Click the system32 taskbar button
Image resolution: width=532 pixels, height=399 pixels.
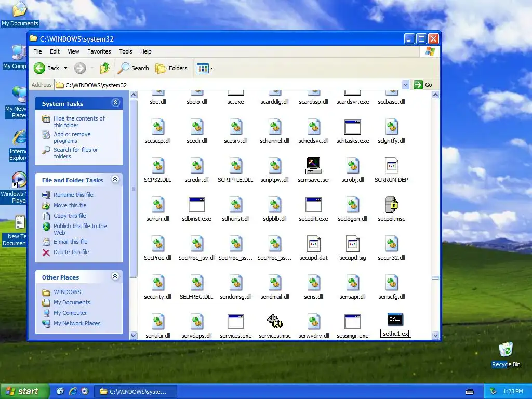click(x=135, y=392)
